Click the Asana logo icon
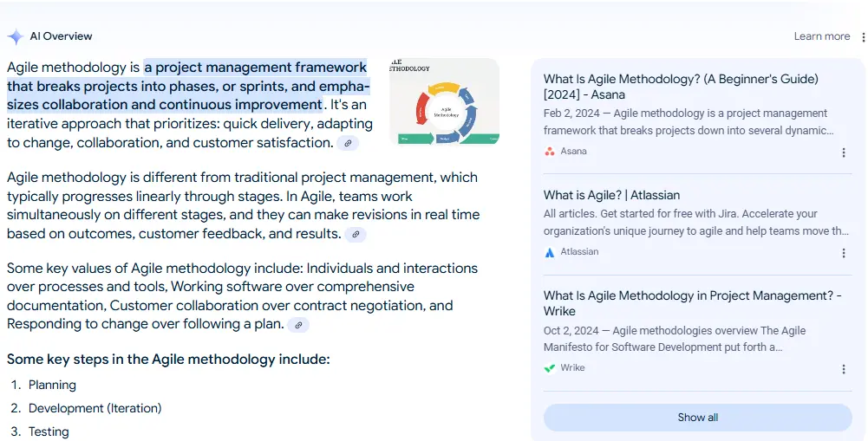 [x=550, y=152]
